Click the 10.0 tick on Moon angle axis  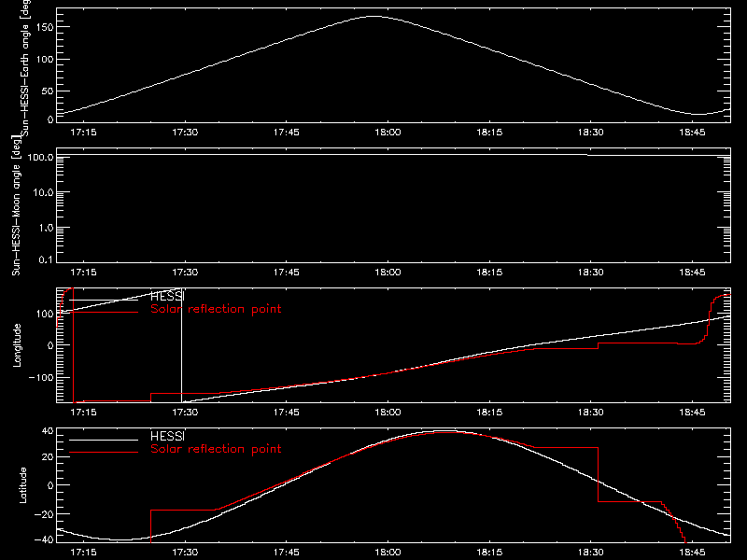coord(43,192)
